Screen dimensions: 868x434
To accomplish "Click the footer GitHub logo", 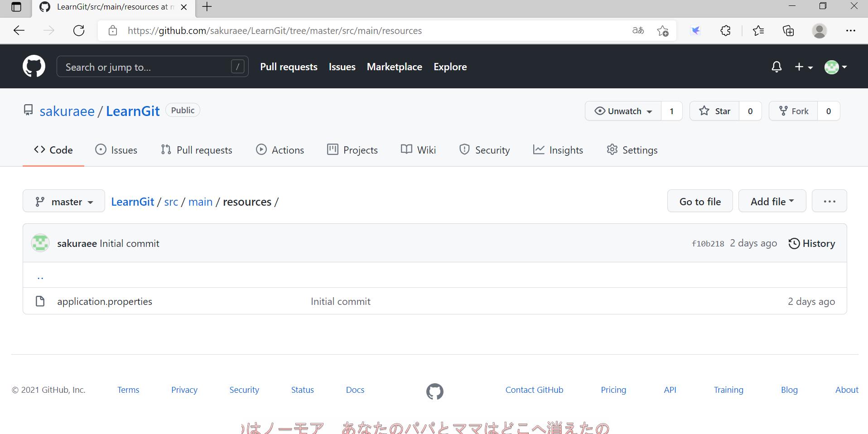I will [434, 391].
